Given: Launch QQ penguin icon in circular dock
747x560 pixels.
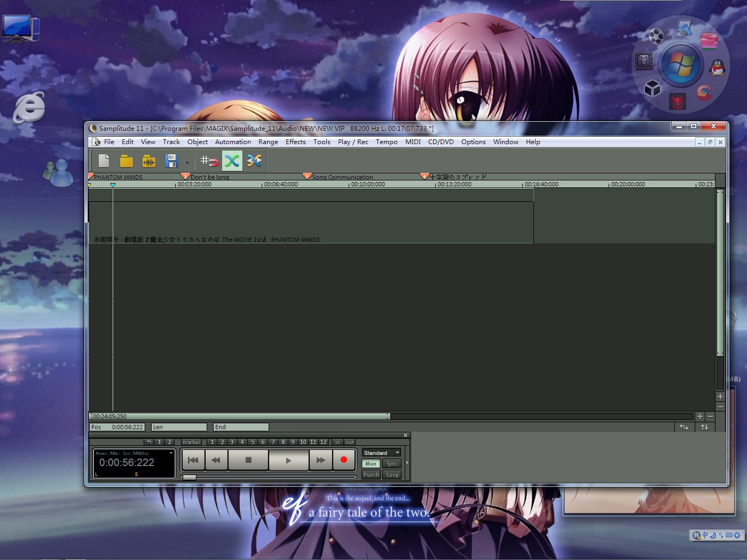Looking at the screenshot, I should 718,67.
